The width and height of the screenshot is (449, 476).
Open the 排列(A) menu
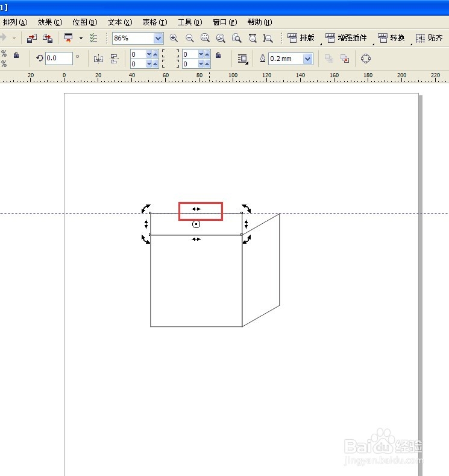point(15,22)
